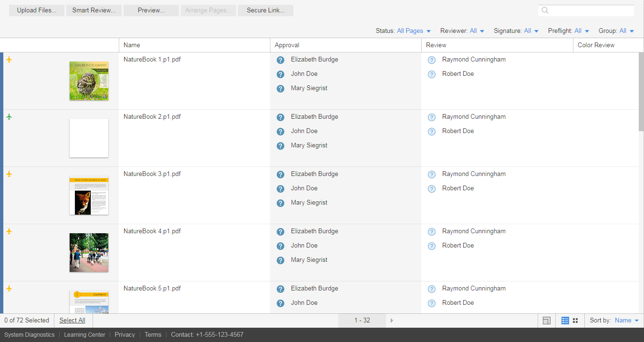Click the thumbnail size icon in the bottom bar
Image resolution: width=644 pixels, height=342 pixels.
547,321
